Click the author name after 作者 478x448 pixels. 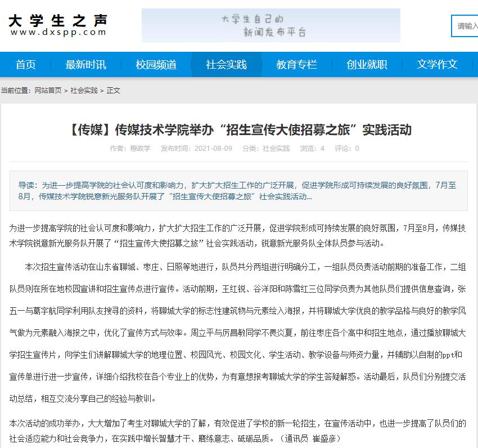tap(140, 149)
